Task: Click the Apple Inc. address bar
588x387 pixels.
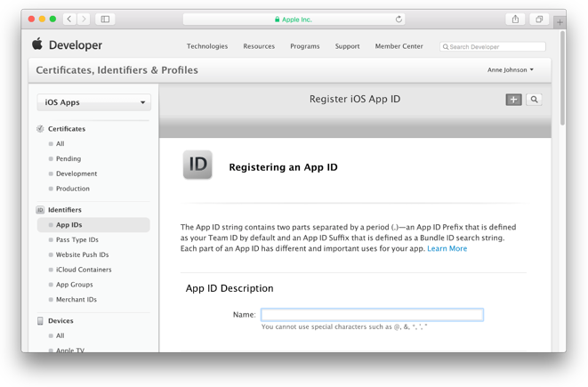Action: (x=294, y=19)
